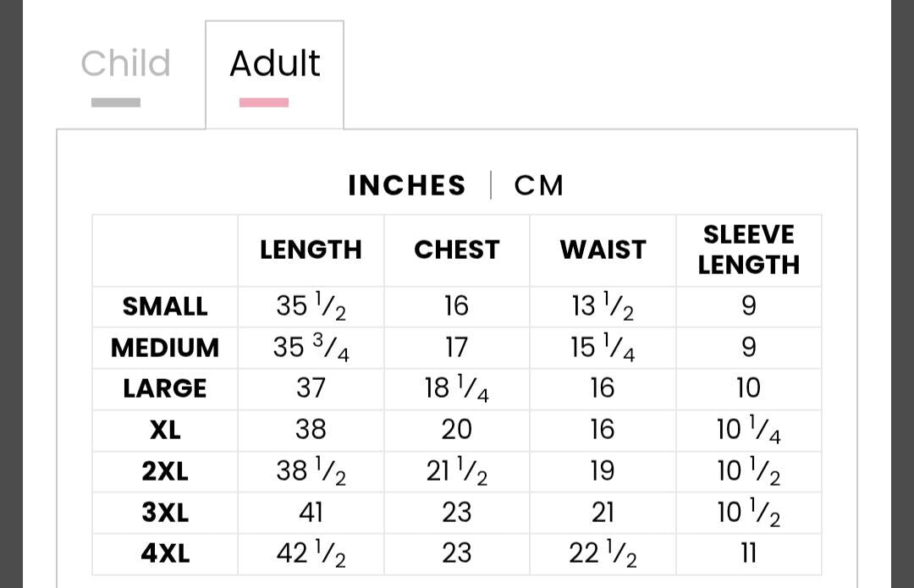The height and width of the screenshot is (588, 914).
Task: Switch measurement units to CM
Action: (x=538, y=185)
